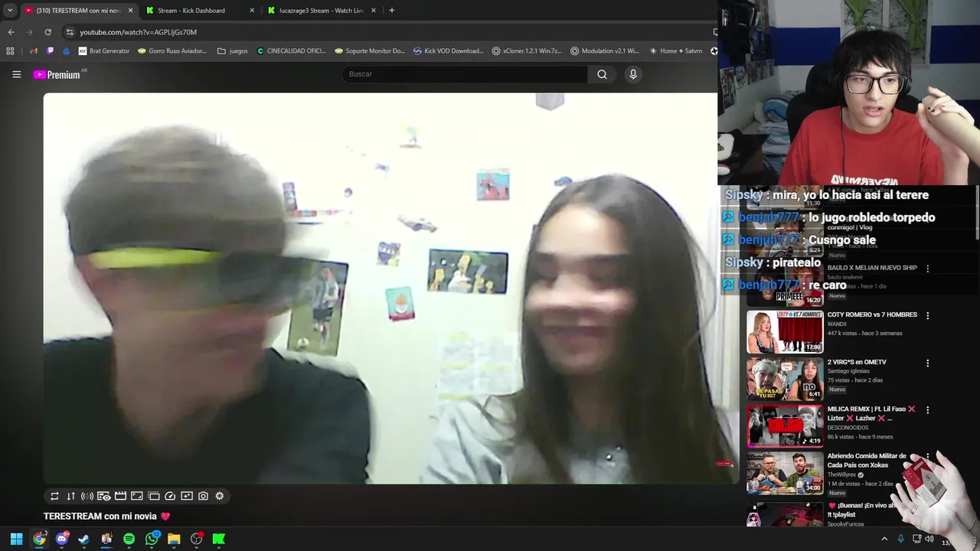Click the video title TERESTREAM con mi novia
The image size is (980, 551).
[x=106, y=517]
